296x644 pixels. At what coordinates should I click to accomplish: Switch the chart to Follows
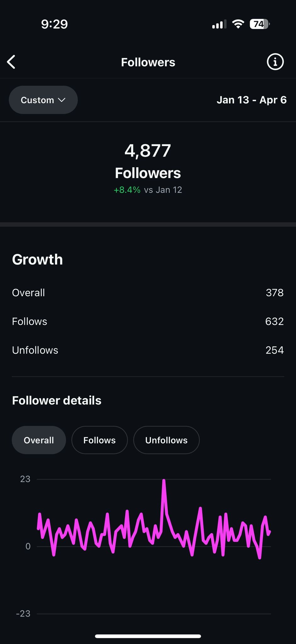tap(99, 440)
